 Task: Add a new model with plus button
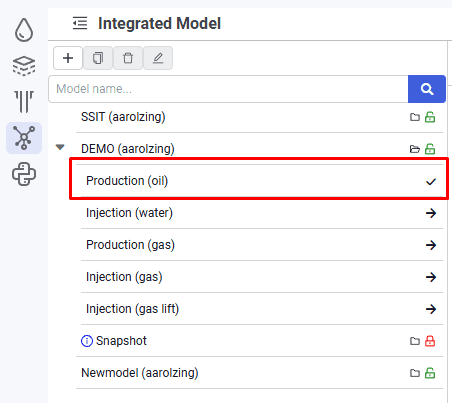68,58
